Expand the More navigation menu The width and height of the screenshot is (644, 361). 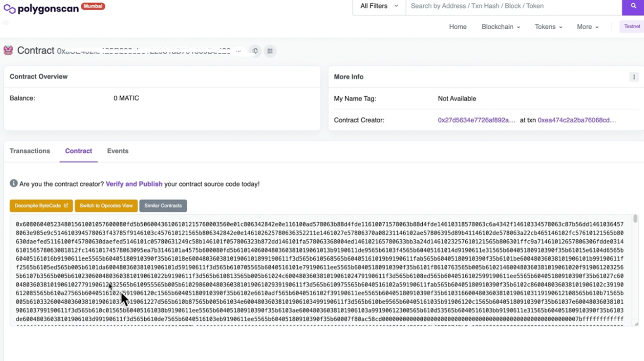pyautogui.click(x=588, y=27)
